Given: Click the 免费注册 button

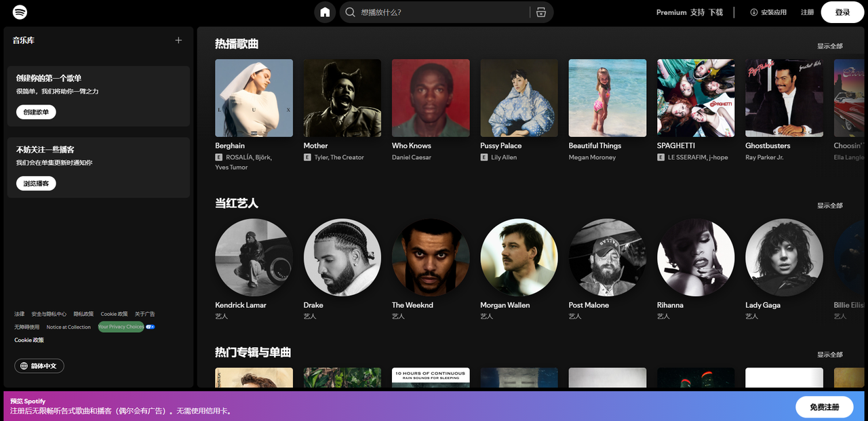Looking at the screenshot, I should coord(825,407).
